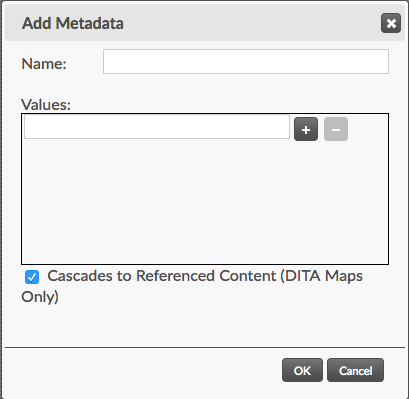This screenshot has height=399, width=409.
Task: Focus the value entry field under Values
Action: pyautogui.click(x=157, y=127)
